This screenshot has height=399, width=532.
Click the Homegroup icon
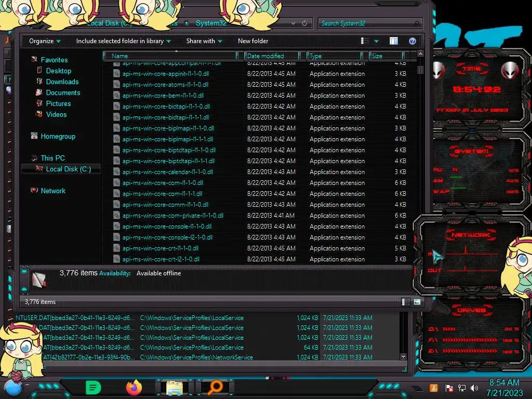pos(34,136)
